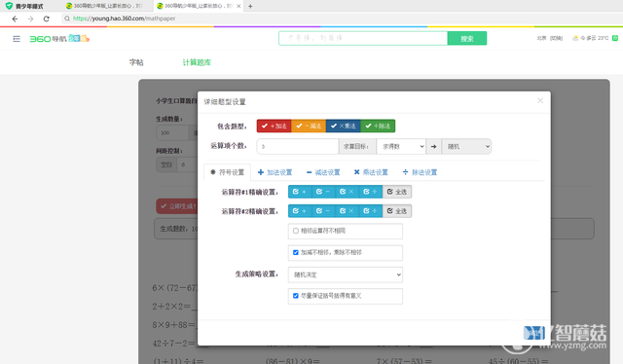This screenshot has width=623, height=364.
Task: Open the 计算题库 navigation tab
Action: point(197,62)
